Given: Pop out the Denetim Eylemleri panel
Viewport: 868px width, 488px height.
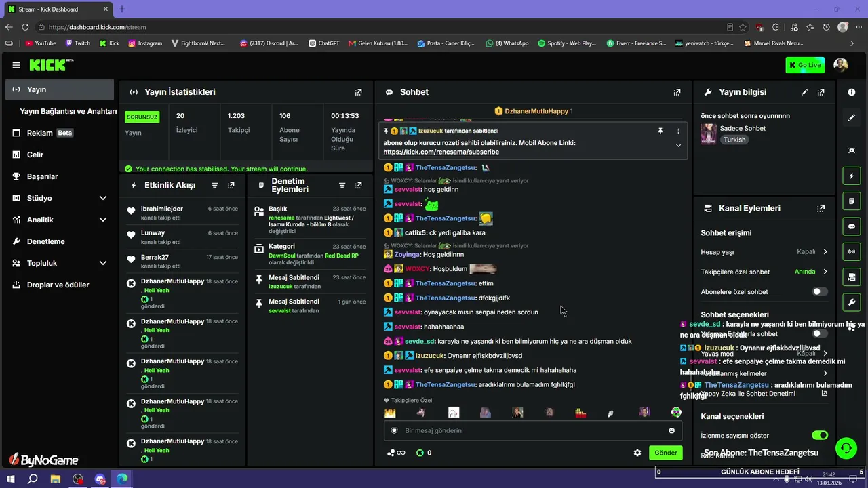Looking at the screenshot, I should 359,185.
